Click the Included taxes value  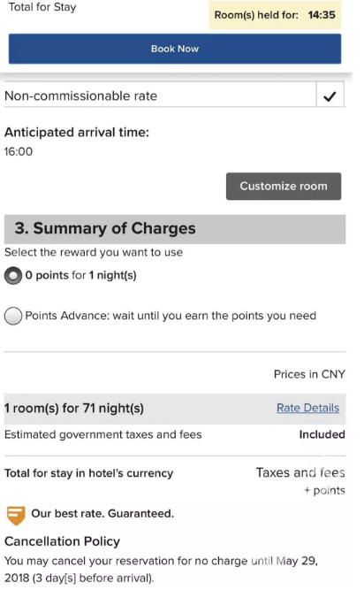coord(322,434)
